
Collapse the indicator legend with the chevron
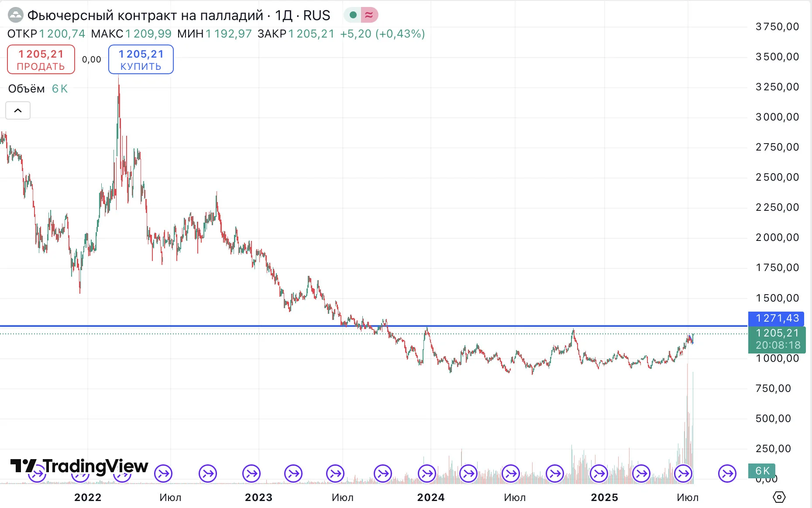pyautogui.click(x=18, y=110)
